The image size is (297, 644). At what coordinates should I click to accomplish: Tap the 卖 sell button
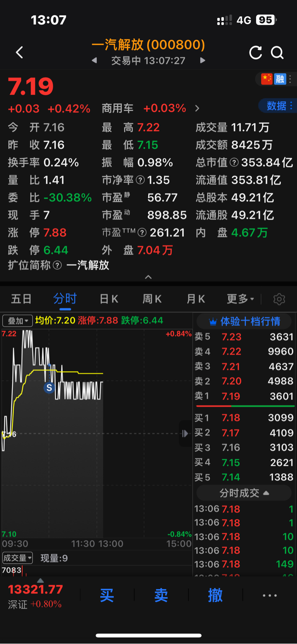coord(161,595)
